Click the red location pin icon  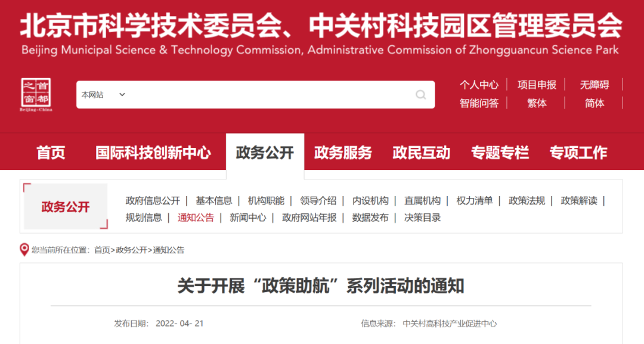(x=24, y=250)
